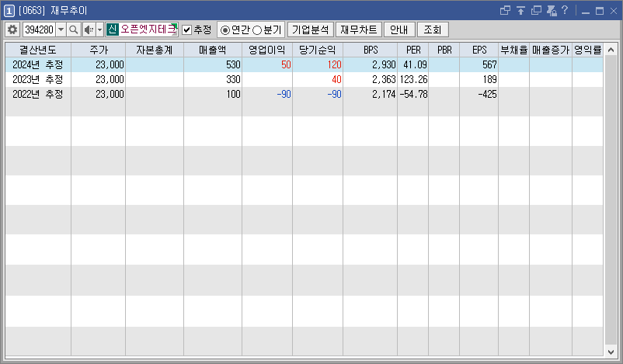Open settings gear in toolbar
Viewport: 623px width, 364px height.
12,29
